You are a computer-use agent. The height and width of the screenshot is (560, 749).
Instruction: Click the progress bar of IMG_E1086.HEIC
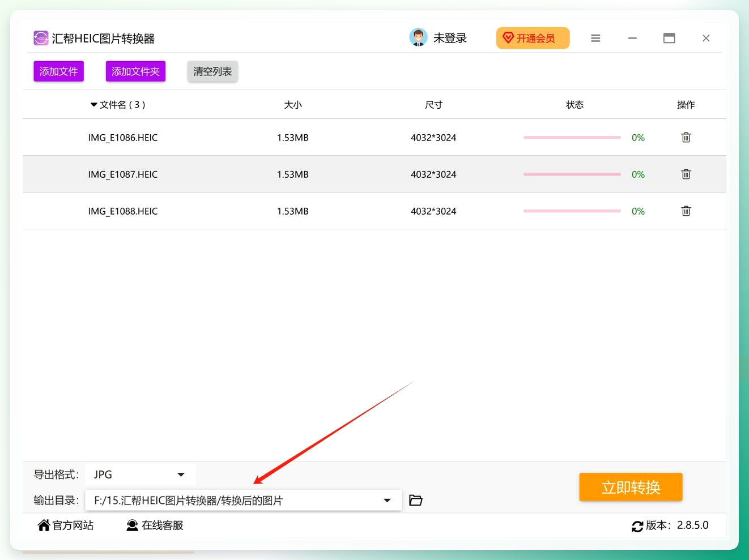(x=572, y=138)
